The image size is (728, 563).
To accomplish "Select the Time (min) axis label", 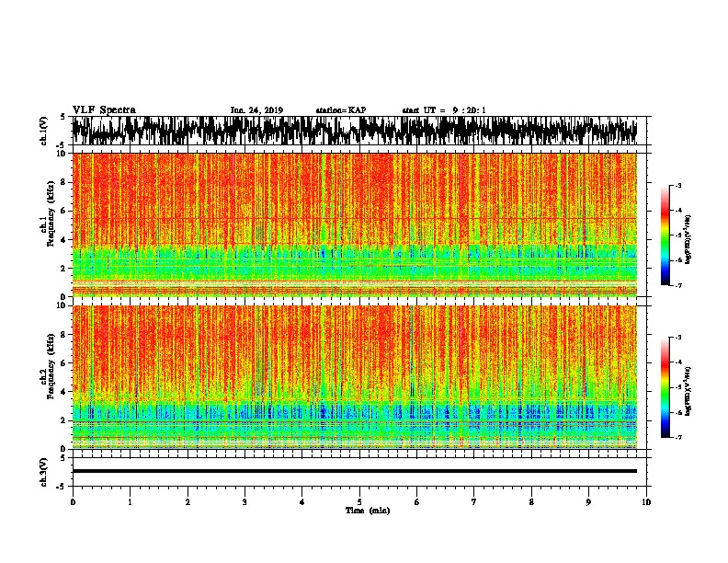I will pos(368,511).
